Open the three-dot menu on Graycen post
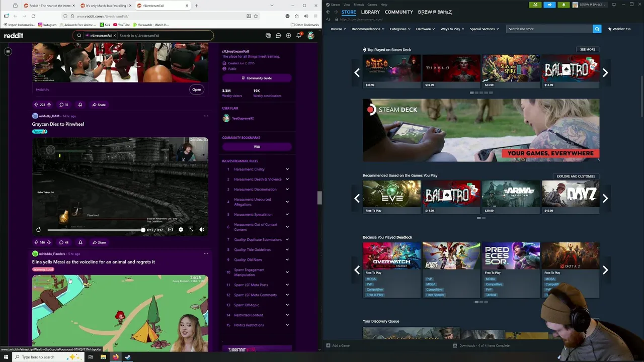This screenshot has height=362, width=644. click(x=206, y=116)
